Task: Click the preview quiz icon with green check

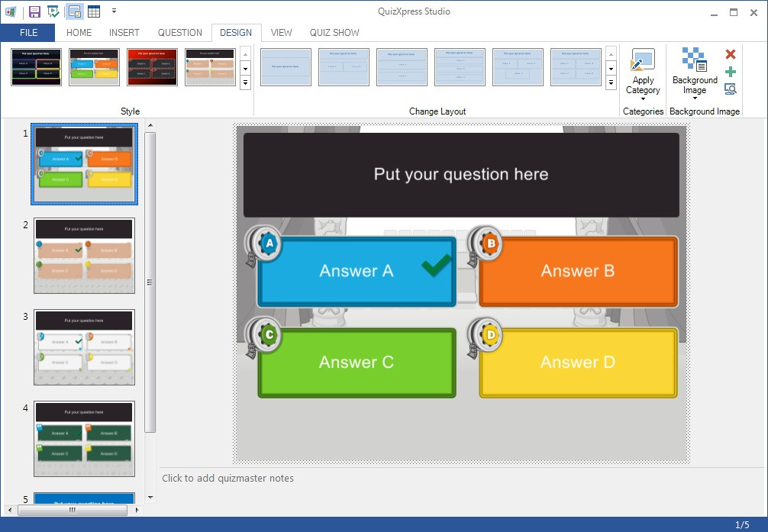Action: [53, 11]
